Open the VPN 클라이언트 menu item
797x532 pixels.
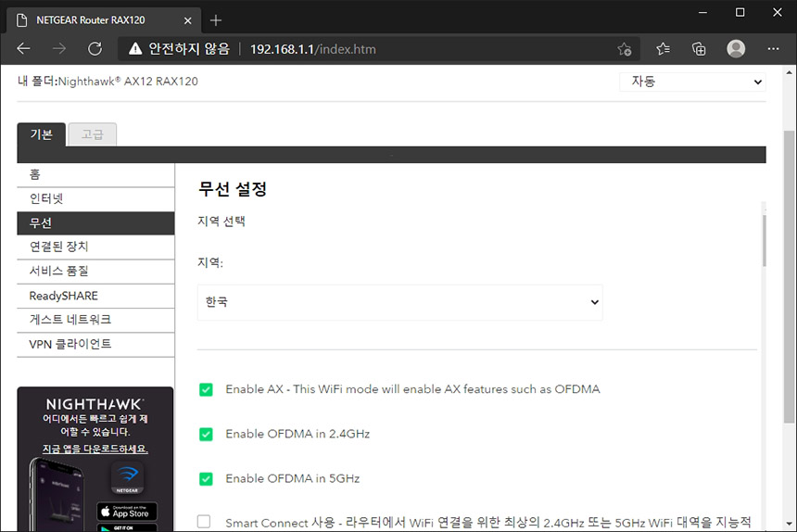coord(95,345)
